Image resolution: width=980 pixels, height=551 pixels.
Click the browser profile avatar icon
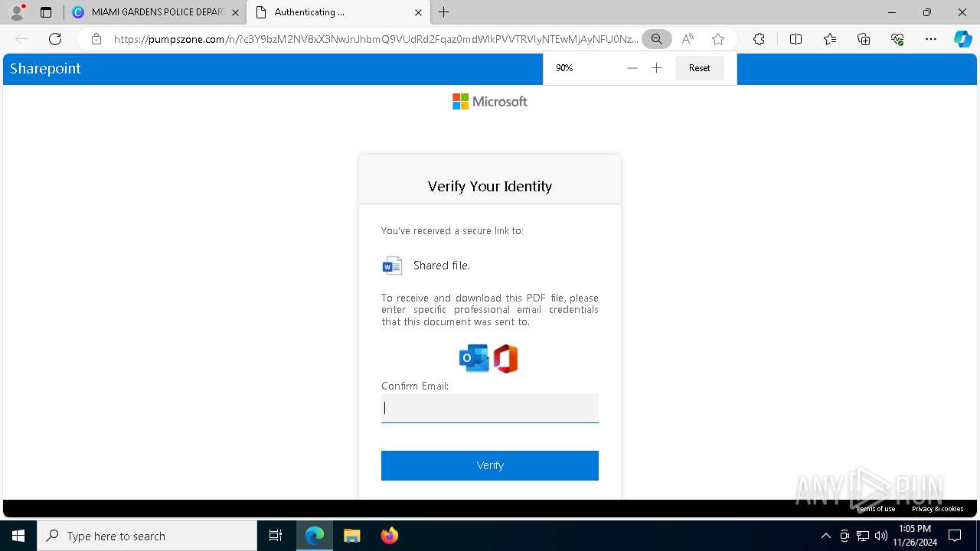click(16, 12)
